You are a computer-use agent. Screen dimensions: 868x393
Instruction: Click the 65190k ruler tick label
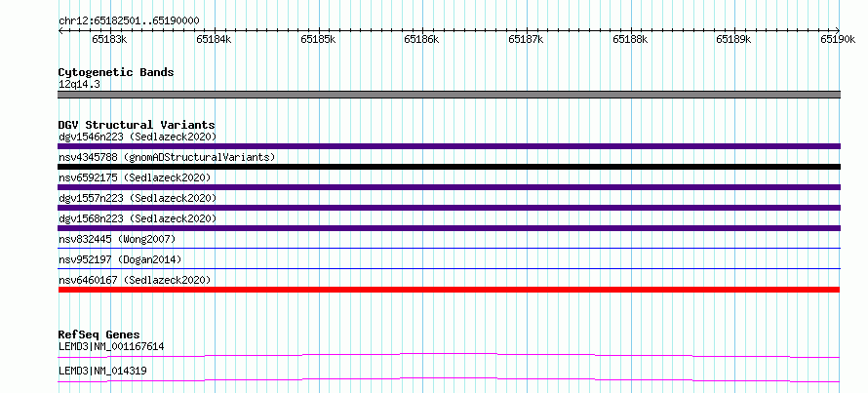[838, 39]
